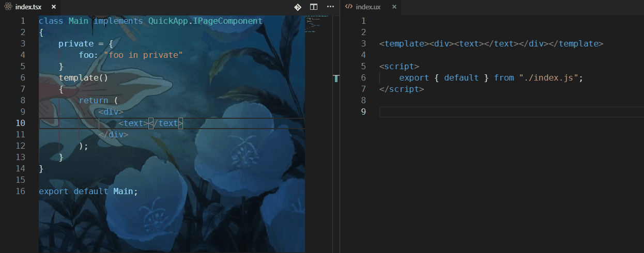644x253 pixels.
Task: Select line number 16 in index.tsx
Action: [20, 191]
